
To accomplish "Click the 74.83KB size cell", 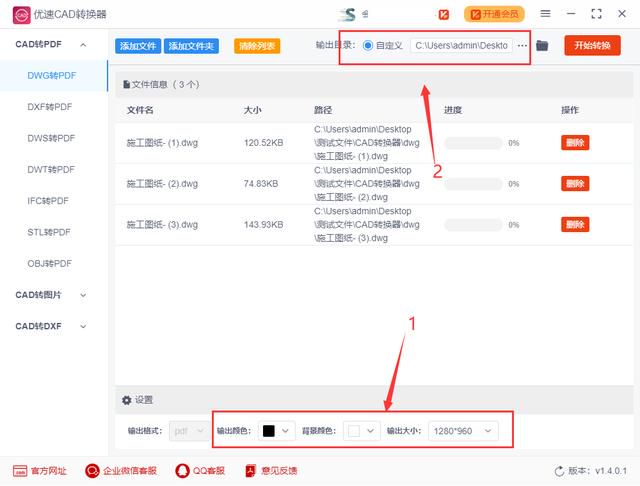I will (x=261, y=184).
